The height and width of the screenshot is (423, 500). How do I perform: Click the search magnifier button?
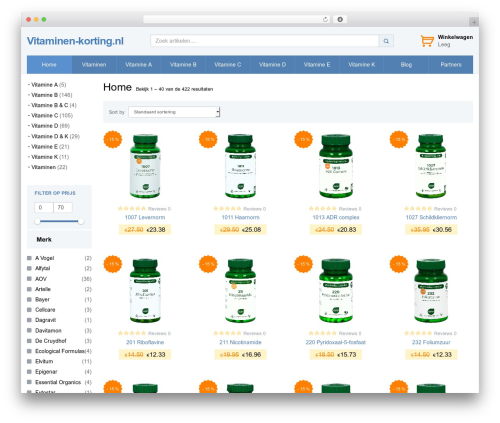(x=386, y=41)
